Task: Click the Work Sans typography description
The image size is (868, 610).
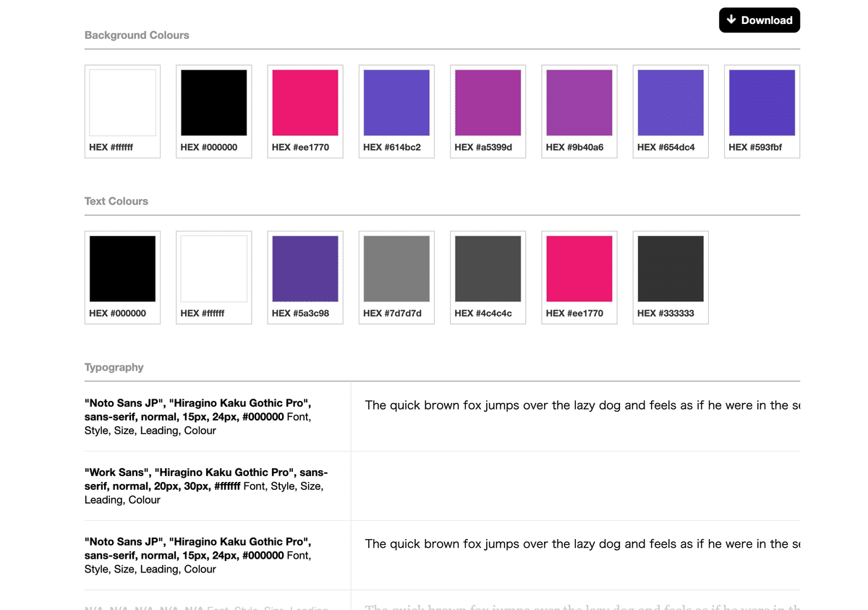Action: tap(205, 486)
